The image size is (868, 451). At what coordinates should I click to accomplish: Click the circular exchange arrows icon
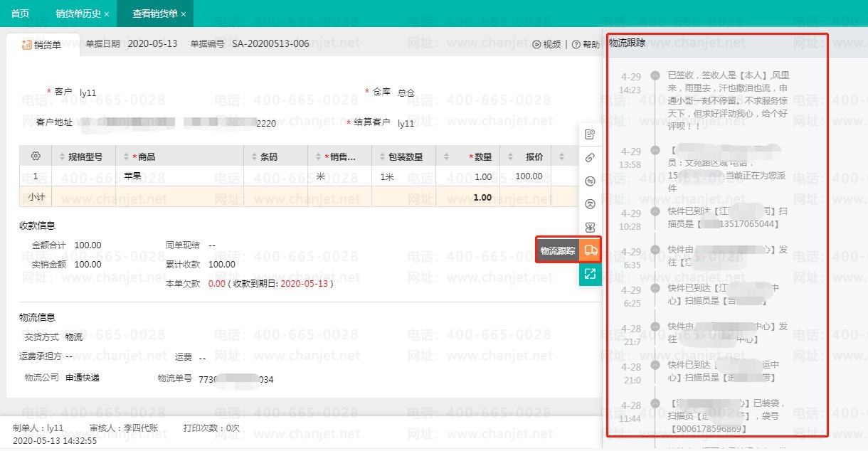point(590,181)
